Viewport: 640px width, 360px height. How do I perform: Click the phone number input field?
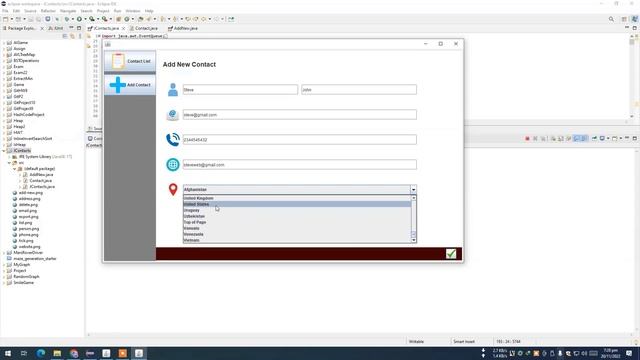[300, 140]
